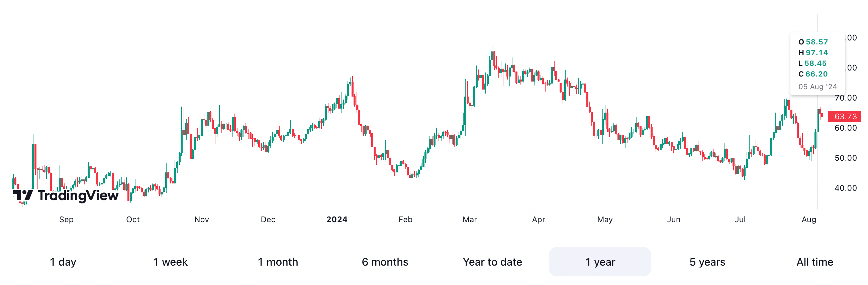Image resolution: width=868 pixels, height=285 pixels.
Task: Show All time price history
Action: [x=814, y=262]
